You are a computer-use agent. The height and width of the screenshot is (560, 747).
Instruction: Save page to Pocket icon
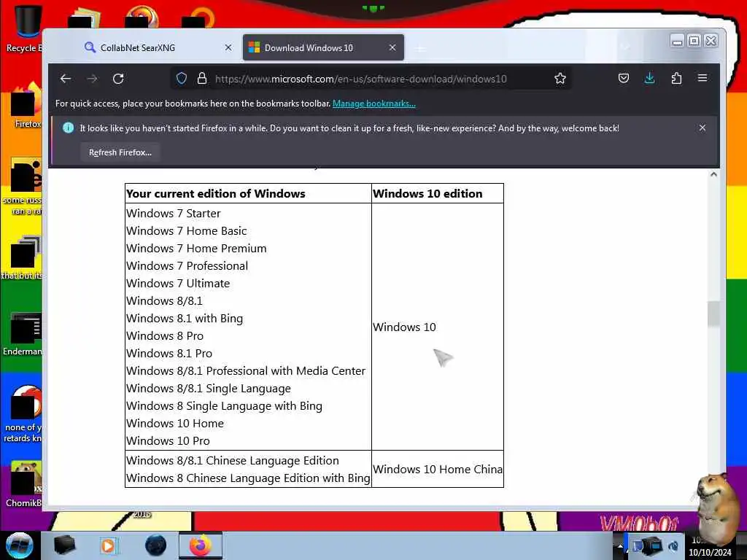pyautogui.click(x=624, y=78)
